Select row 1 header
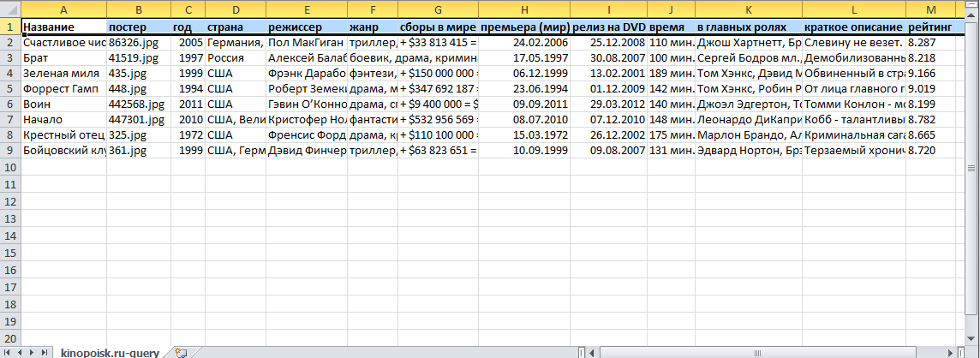Image resolution: width=980 pixels, height=358 pixels. click(x=10, y=27)
